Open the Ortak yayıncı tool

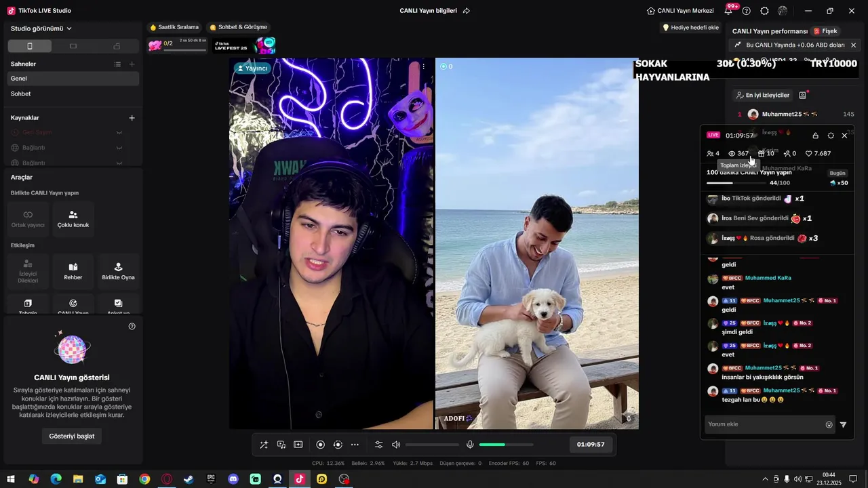point(28,219)
